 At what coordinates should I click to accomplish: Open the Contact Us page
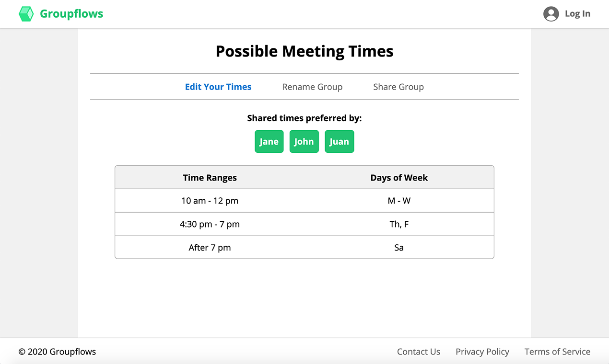(x=419, y=352)
